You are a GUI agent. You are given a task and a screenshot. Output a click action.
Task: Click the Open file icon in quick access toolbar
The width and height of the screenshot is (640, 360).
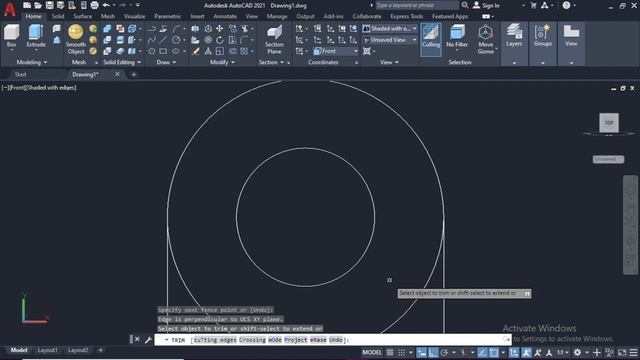(38, 5)
